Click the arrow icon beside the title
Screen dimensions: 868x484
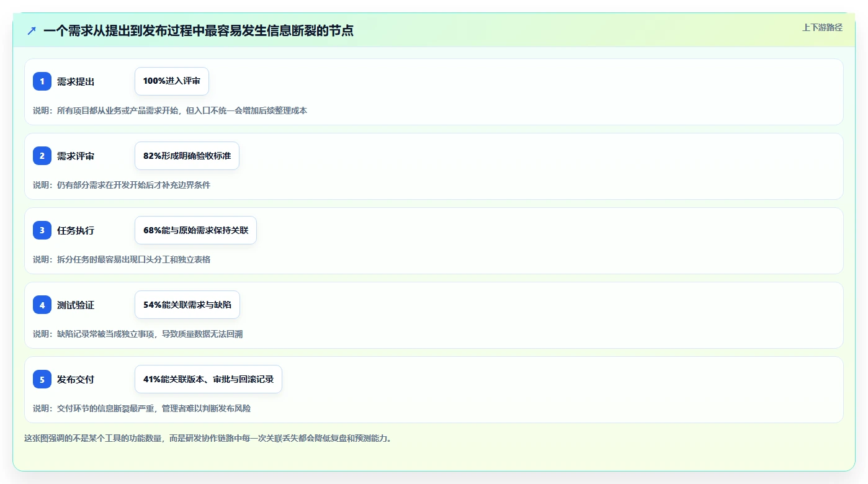pos(32,30)
